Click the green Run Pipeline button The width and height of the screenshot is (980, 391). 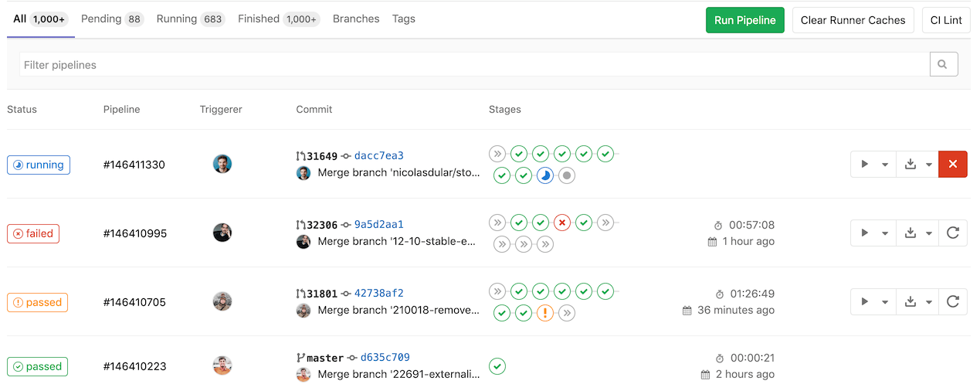[x=744, y=20]
